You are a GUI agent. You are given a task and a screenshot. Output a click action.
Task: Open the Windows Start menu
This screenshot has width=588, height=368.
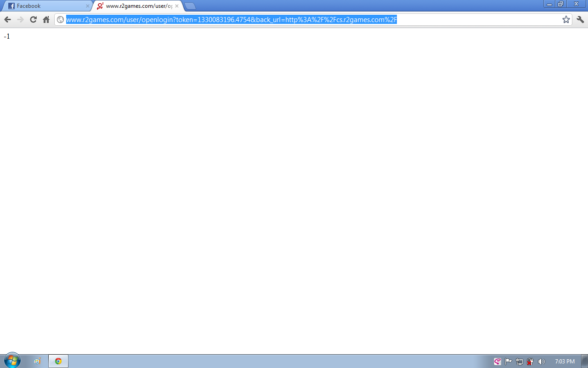tap(12, 361)
